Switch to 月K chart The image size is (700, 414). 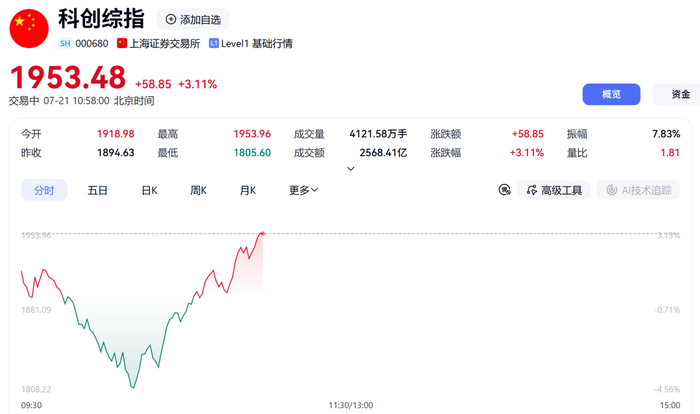tap(248, 191)
